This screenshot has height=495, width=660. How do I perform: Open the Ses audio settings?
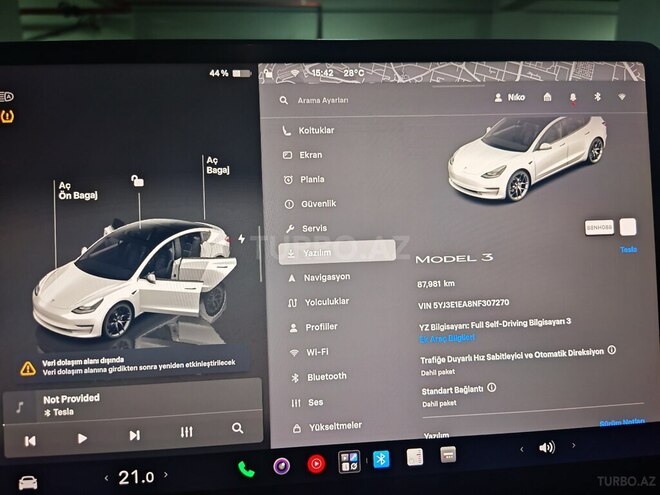coord(307,402)
